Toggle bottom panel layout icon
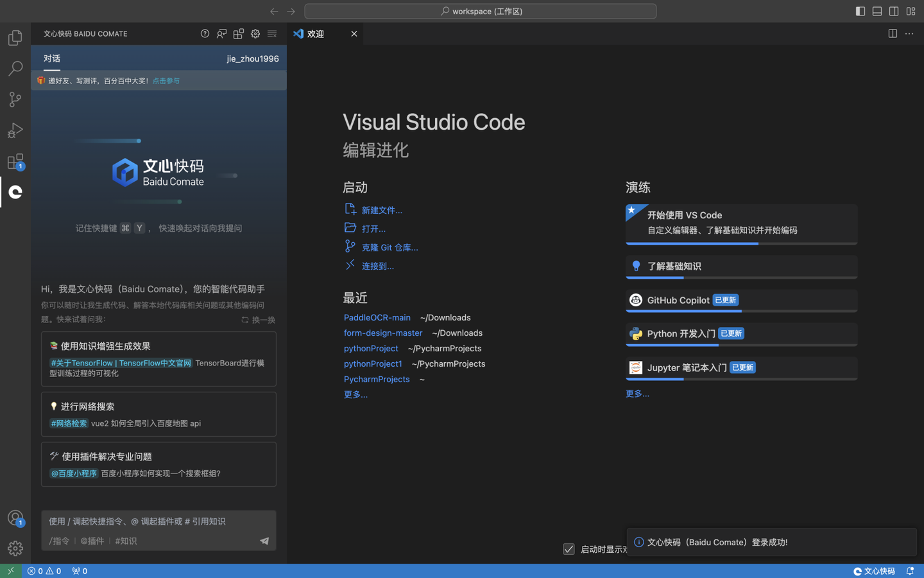The height and width of the screenshot is (578, 924). 877,11
